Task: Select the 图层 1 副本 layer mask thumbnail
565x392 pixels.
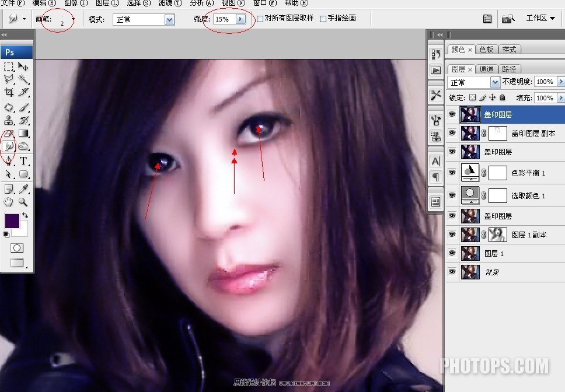Action: (x=498, y=235)
